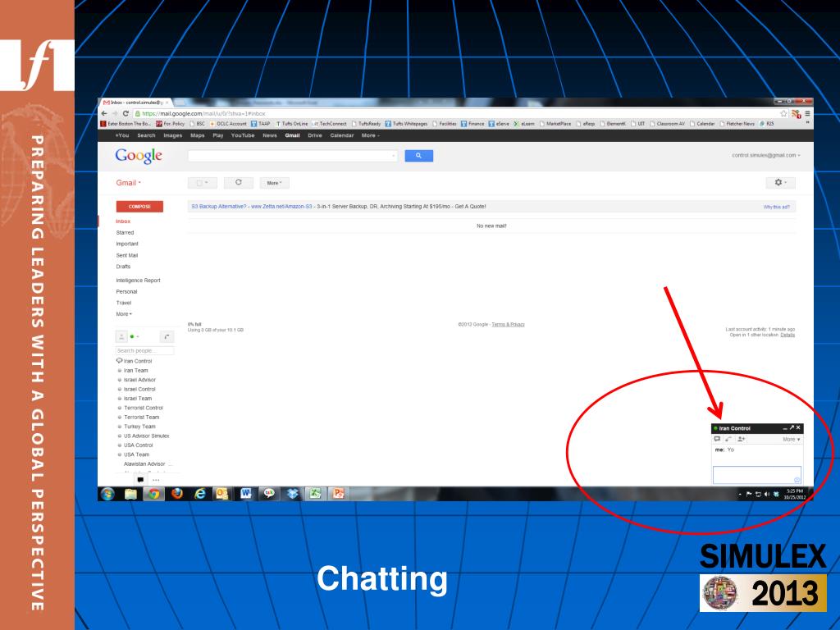
Task: Open Firefox from the taskbar
Action: pyautogui.click(x=177, y=494)
